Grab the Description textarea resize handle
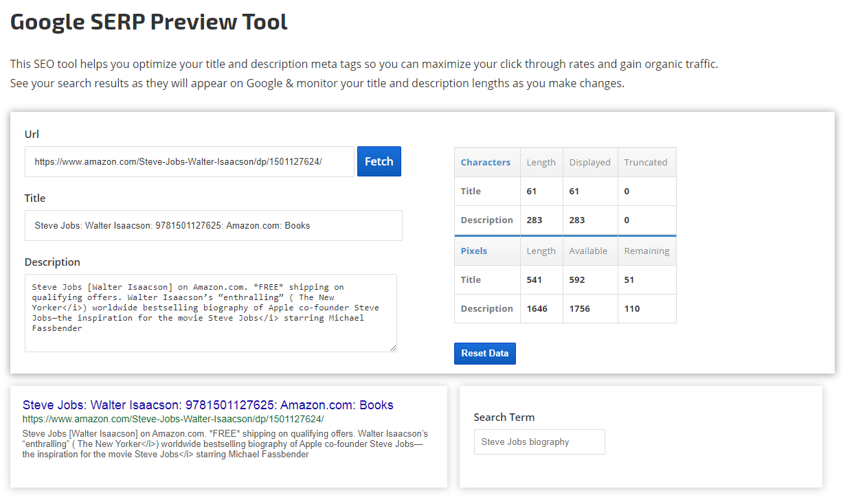This screenshot has width=843, height=504. click(x=393, y=348)
